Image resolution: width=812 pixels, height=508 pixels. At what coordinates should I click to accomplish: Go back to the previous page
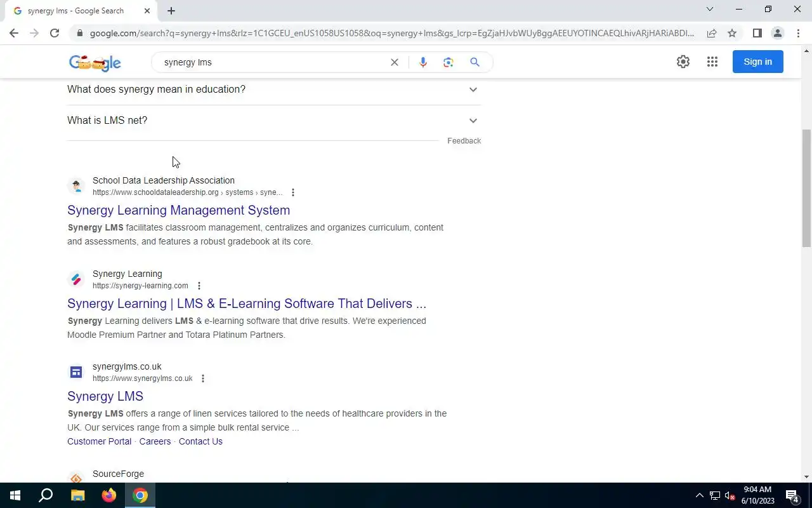pyautogui.click(x=14, y=33)
